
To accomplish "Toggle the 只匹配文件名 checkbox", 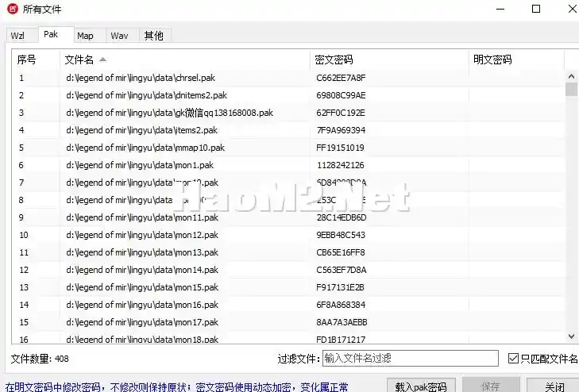I will [x=513, y=358].
